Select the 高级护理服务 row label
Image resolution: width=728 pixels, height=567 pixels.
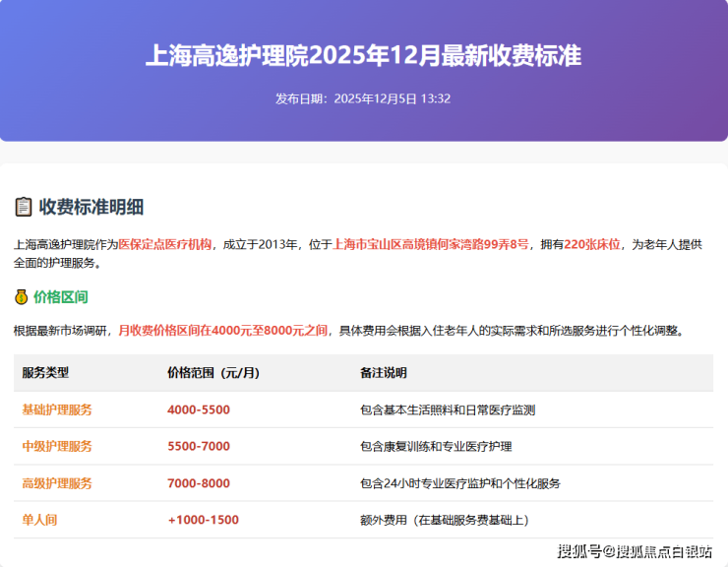pos(57,483)
